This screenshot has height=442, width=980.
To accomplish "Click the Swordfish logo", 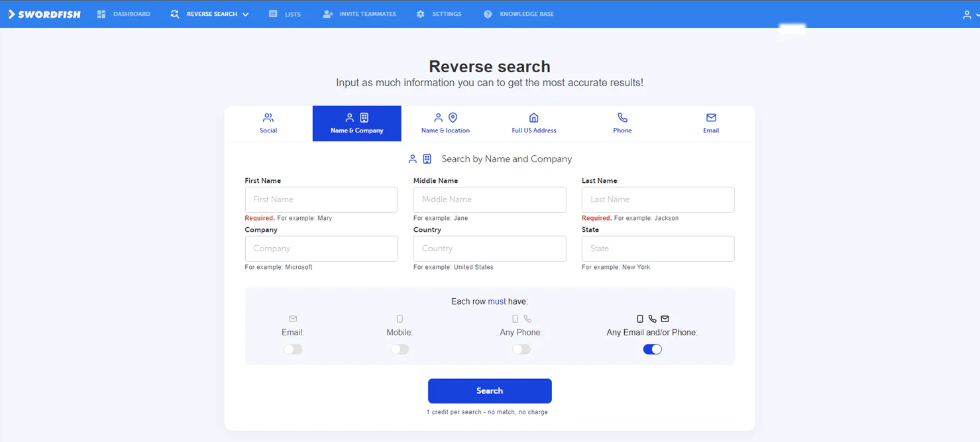I will pyautogui.click(x=44, y=14).
